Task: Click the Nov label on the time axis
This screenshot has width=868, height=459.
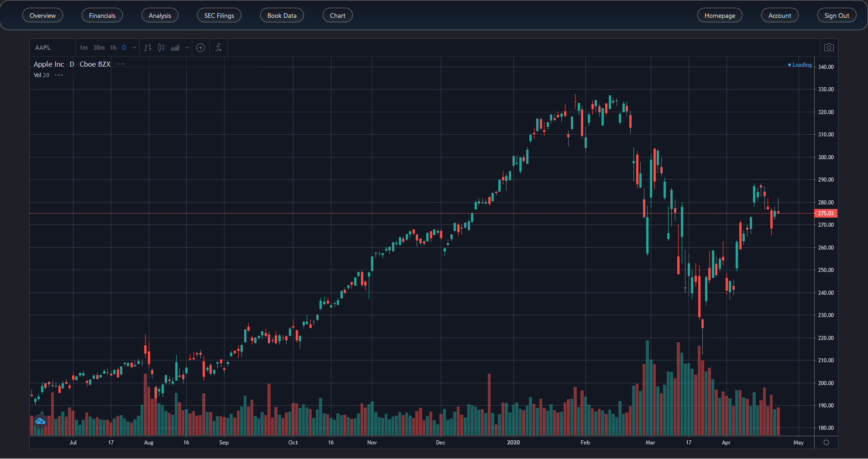Action: pos(372,443)
